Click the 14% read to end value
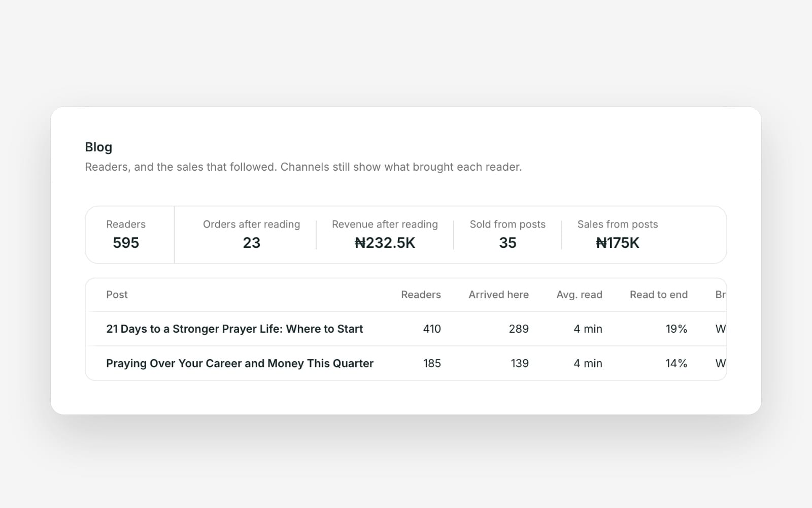The image size is (812, 508). (676, 363)
